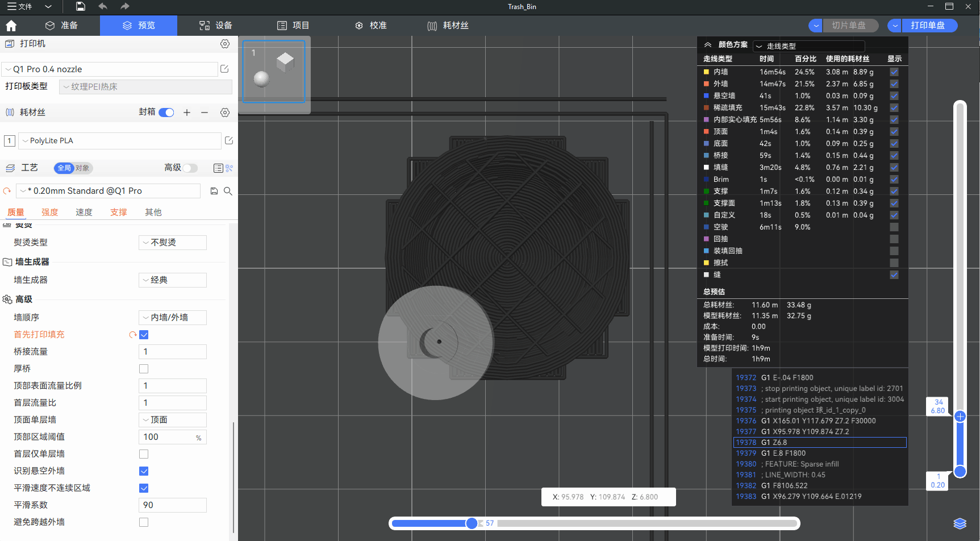Enable the 厚桥 checkbox
Image resolution: width=980 pixels, height=541 pixels.
[144, 369]
